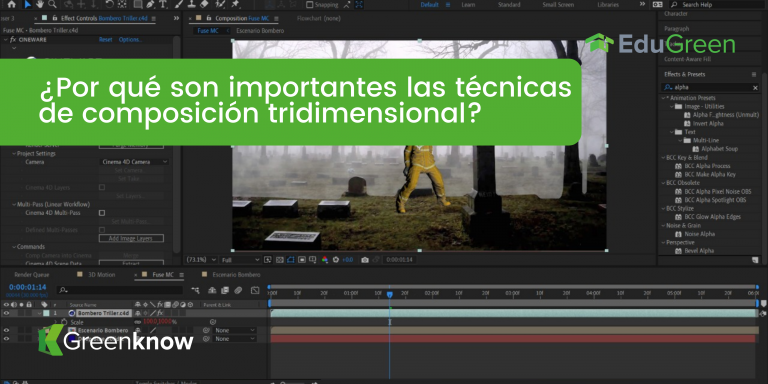Select the Rotation tool
Screen dimensions: 768x384
(110, 4)
